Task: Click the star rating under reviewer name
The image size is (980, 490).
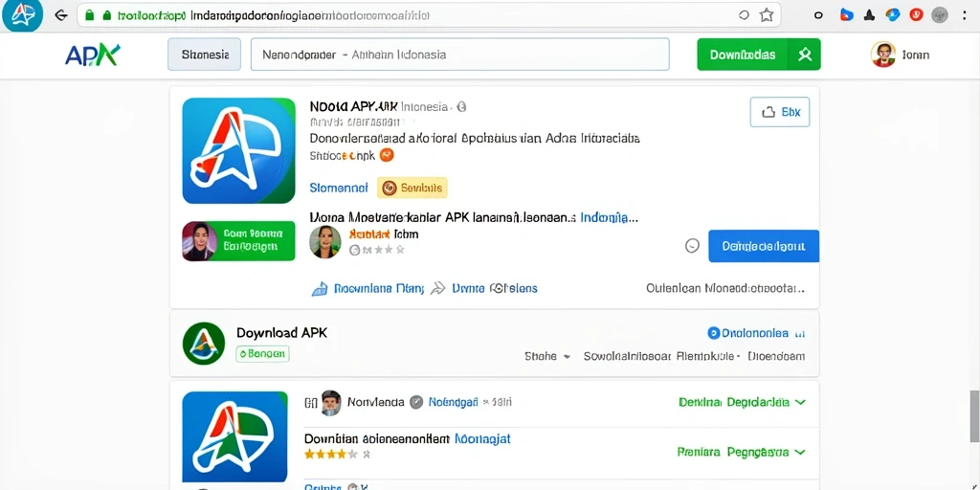Action: tap(376, 250)
